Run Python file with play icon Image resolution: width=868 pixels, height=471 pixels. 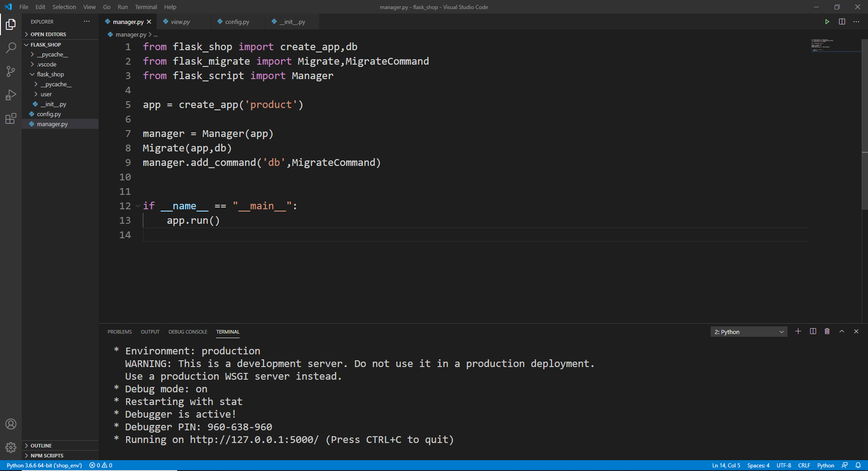pyautogui.click(x=827, y=22)
